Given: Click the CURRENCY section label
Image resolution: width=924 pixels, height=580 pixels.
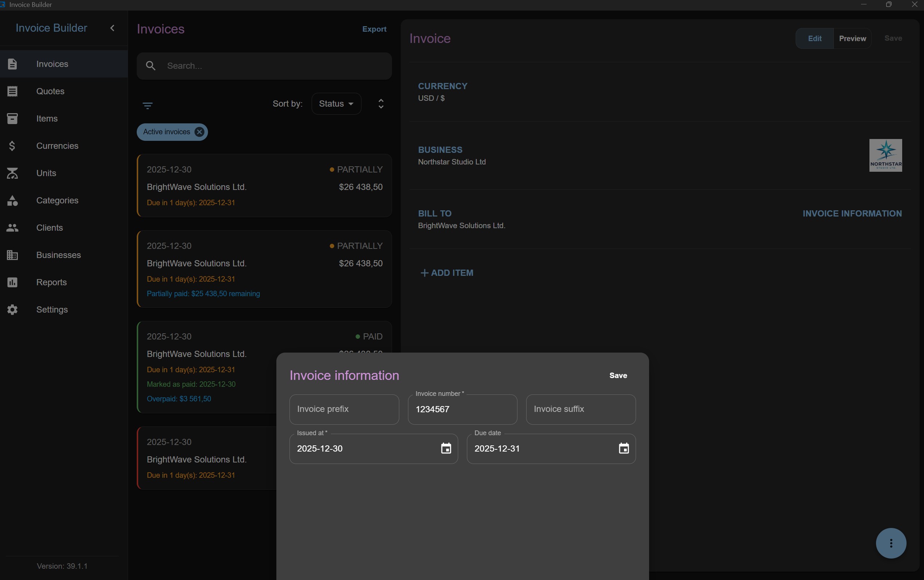Looking at the screenshot, I should coord(443,86).
